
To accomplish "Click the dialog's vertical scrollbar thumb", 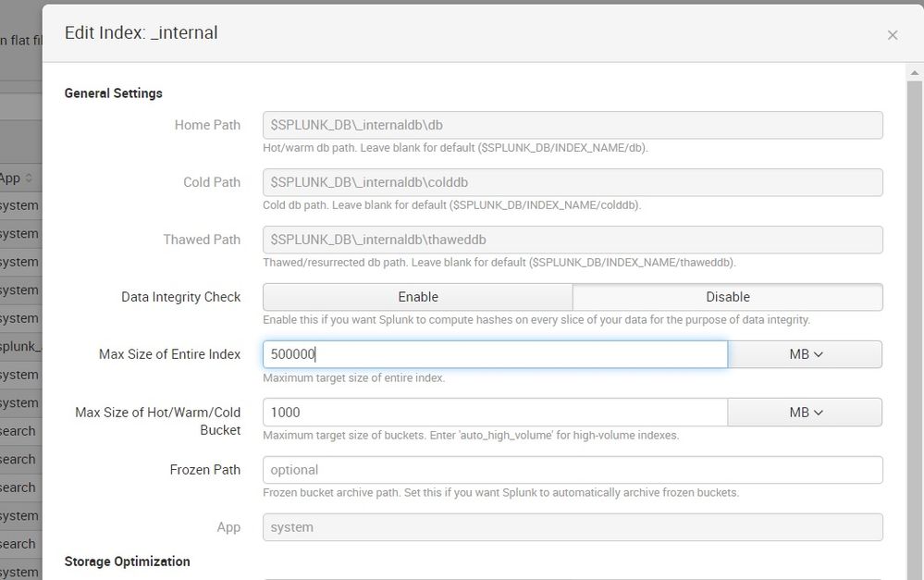I will (915, 330).
